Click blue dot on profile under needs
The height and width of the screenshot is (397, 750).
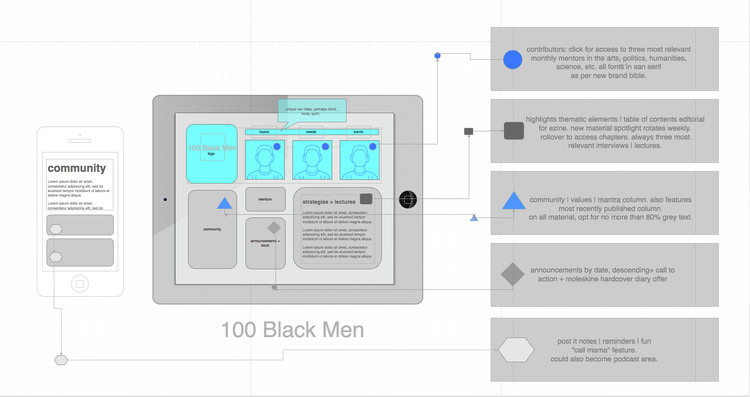325,146
